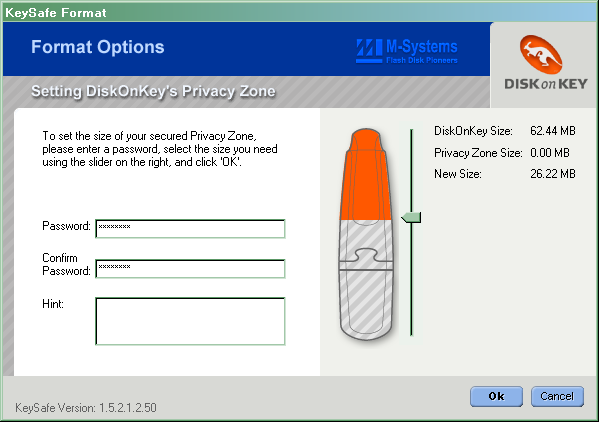Screen dimensions: 599x422
Task: Click the Cancel button
Action: 557,396
